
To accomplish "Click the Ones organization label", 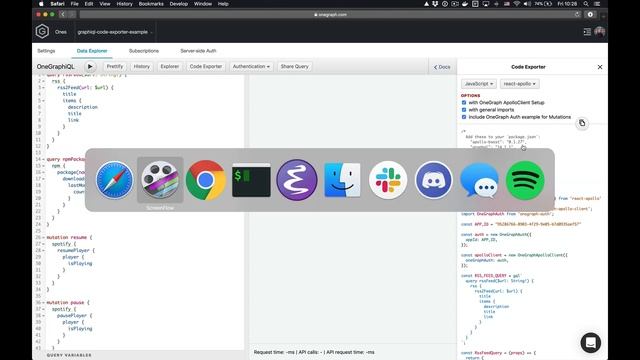I will 61,32.
